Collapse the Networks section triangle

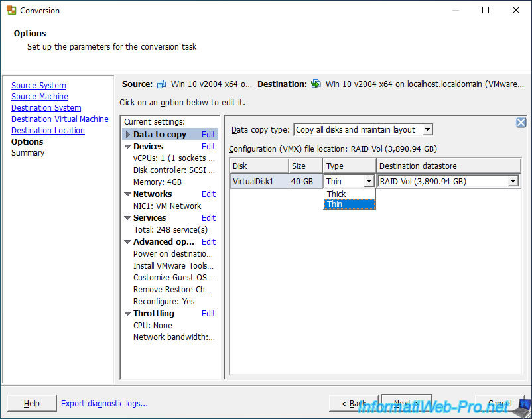pos(127,194)
